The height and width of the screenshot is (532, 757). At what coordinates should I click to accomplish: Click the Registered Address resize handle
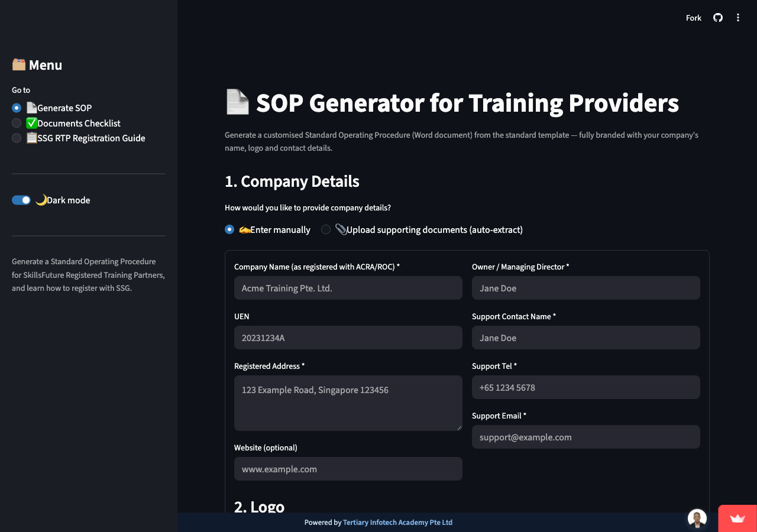(x=459, y=427)
